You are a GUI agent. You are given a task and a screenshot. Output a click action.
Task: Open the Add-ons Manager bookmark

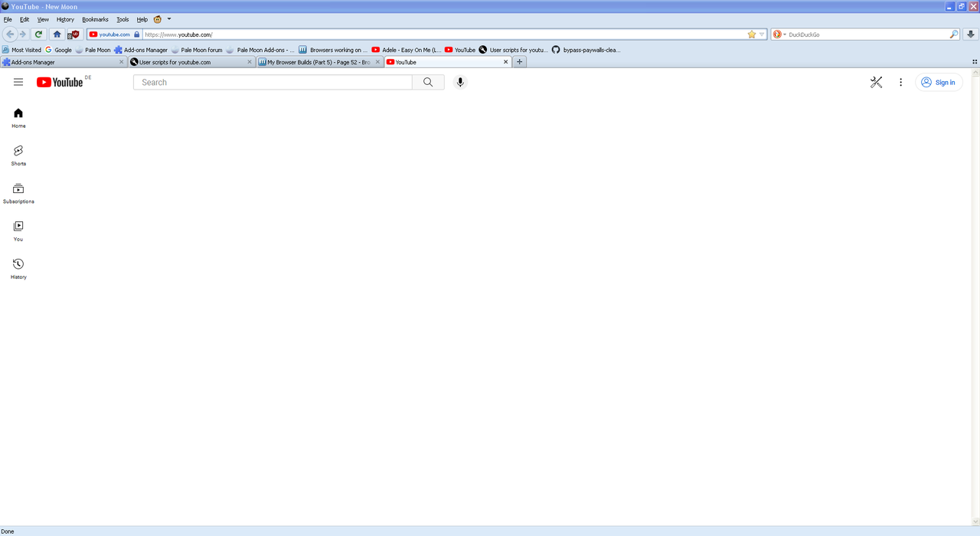(x=141, y=50)
